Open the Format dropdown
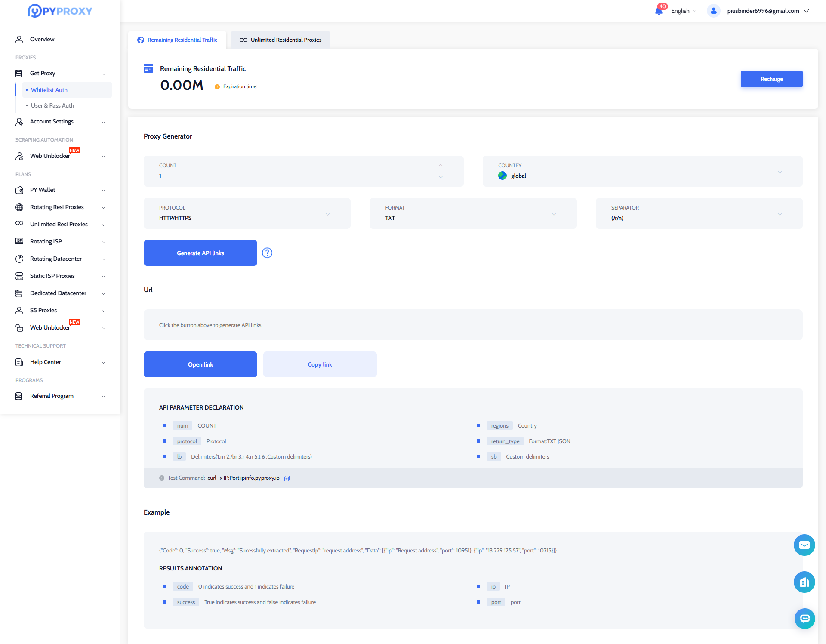This screenshot has width=826, height=644. point(472,213)
